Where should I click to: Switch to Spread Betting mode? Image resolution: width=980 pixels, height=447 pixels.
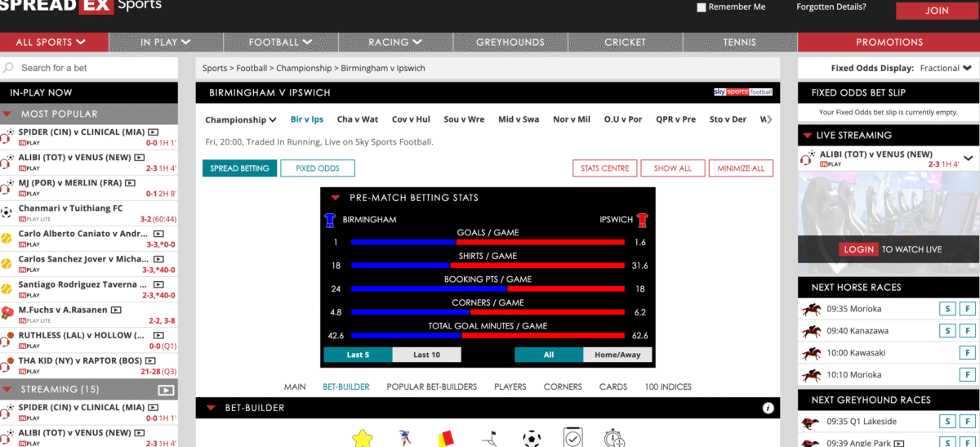[x=239, y=168]
